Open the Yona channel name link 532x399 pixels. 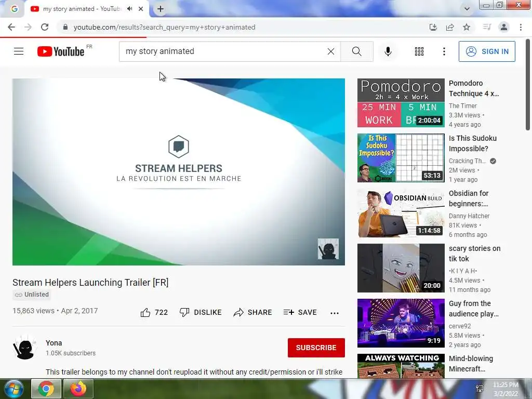pyautogui.click(x=54, y=343)
